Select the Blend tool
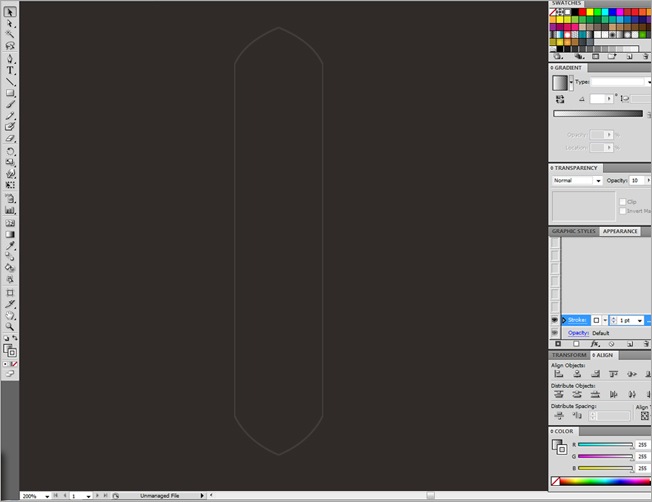 click(x=10, y=257)
